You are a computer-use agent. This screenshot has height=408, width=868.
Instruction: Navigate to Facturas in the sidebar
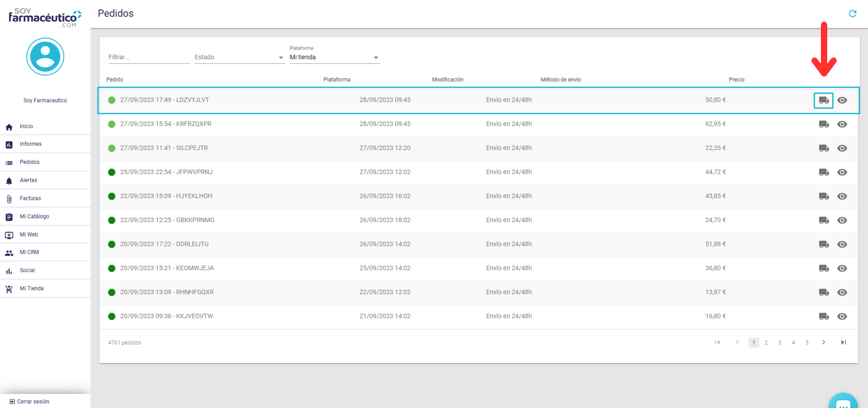point(30,198)
